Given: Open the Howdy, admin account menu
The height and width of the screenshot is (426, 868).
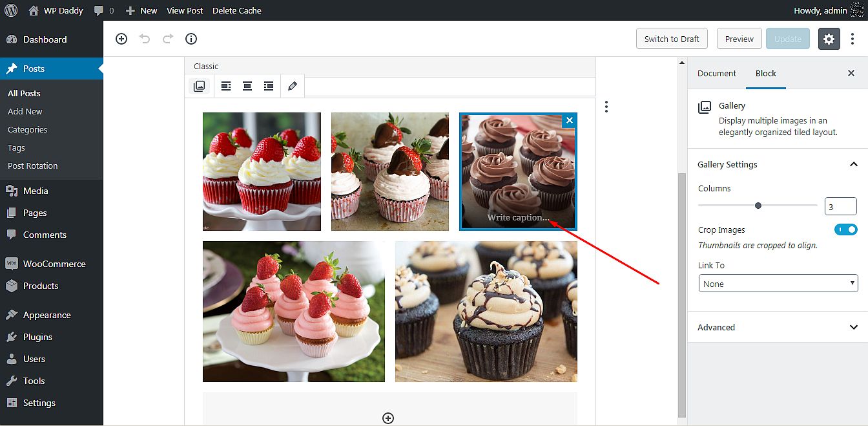Looking at the screenshot, I should [x=829, y=10].
